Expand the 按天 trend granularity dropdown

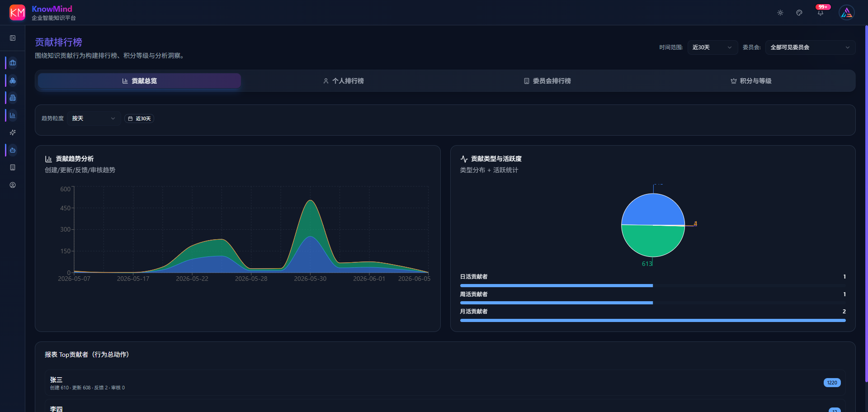point(94,118)
